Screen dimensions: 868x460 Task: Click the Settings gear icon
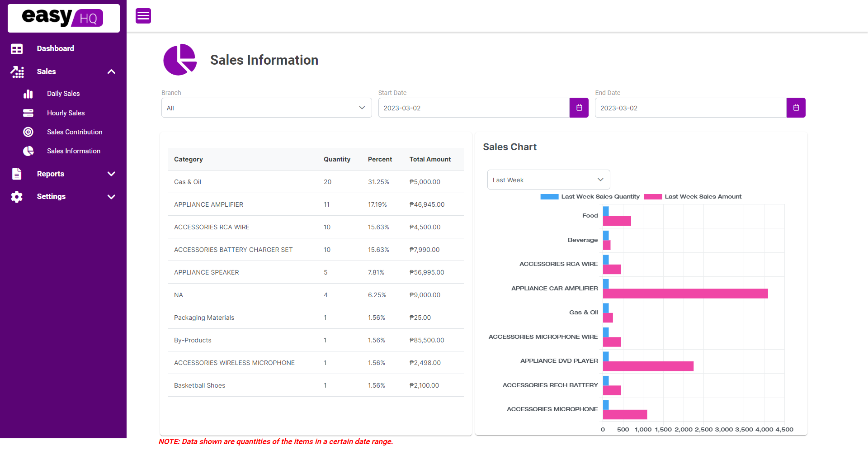(x=17, y=197)
